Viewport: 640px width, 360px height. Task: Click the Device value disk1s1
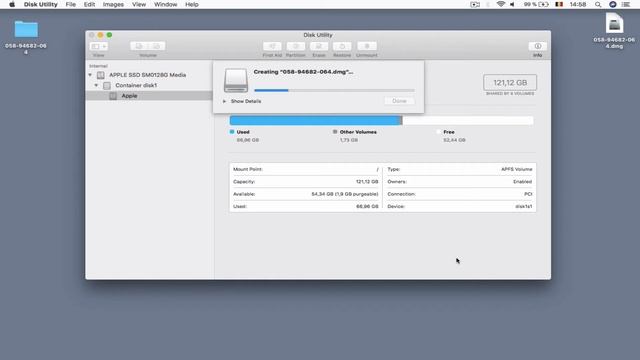[x=524, y=207]
